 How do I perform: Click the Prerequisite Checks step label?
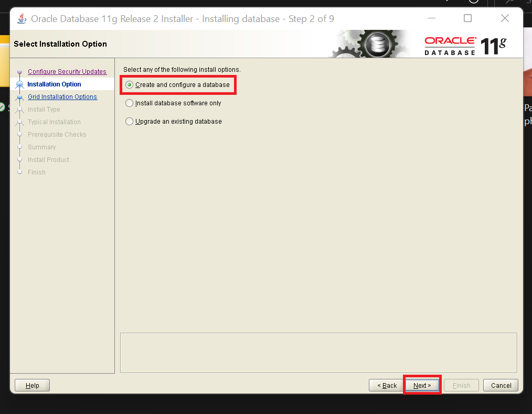[57, 135]
